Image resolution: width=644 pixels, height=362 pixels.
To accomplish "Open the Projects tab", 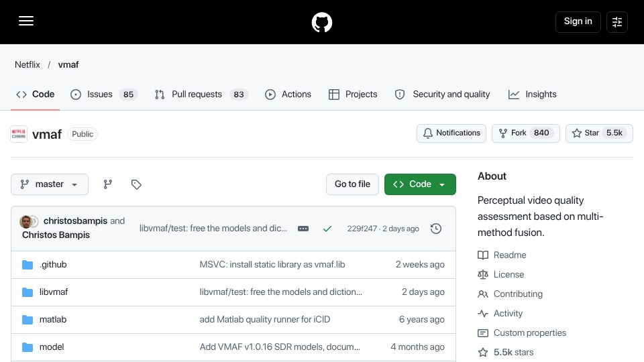I will pos(353,95).
